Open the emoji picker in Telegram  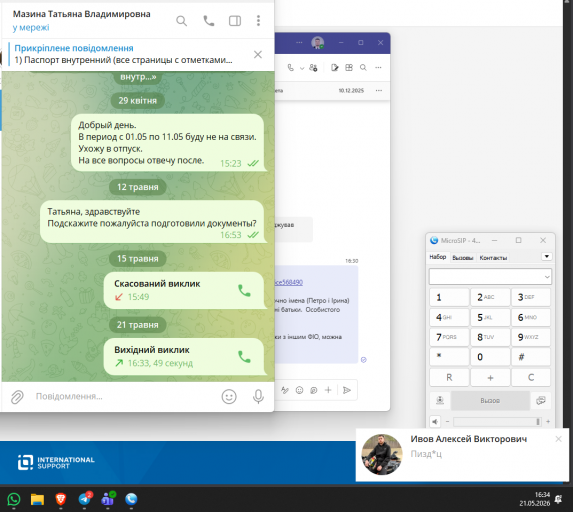(229, 397)
